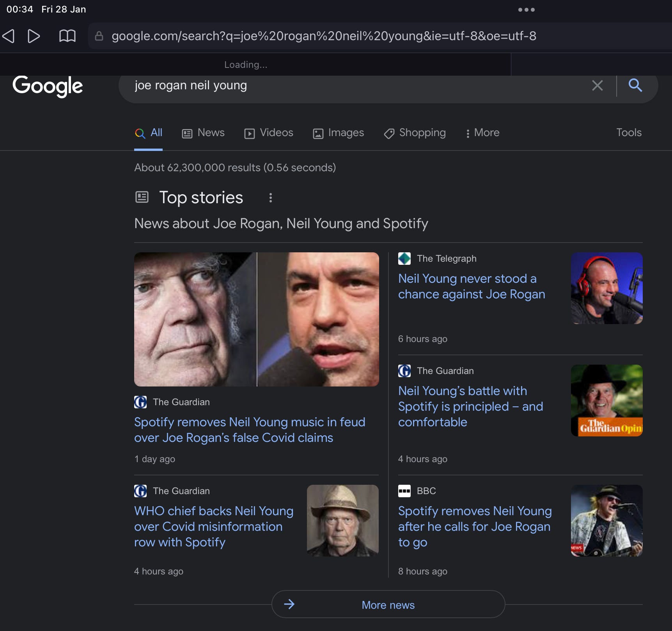672x631 pixels.
Task: Click the More news button
Action: point(388,604)
